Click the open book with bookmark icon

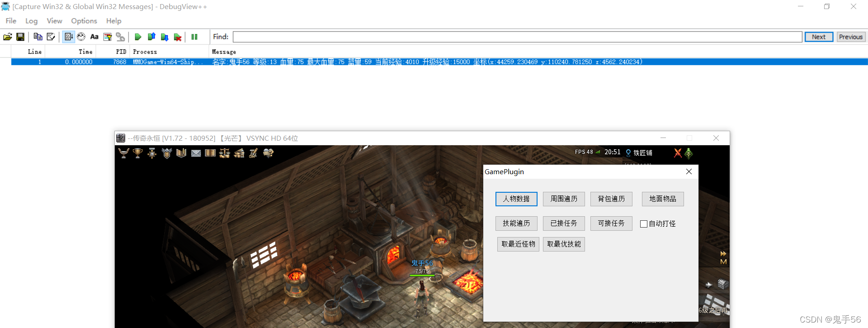click(181, 153)
